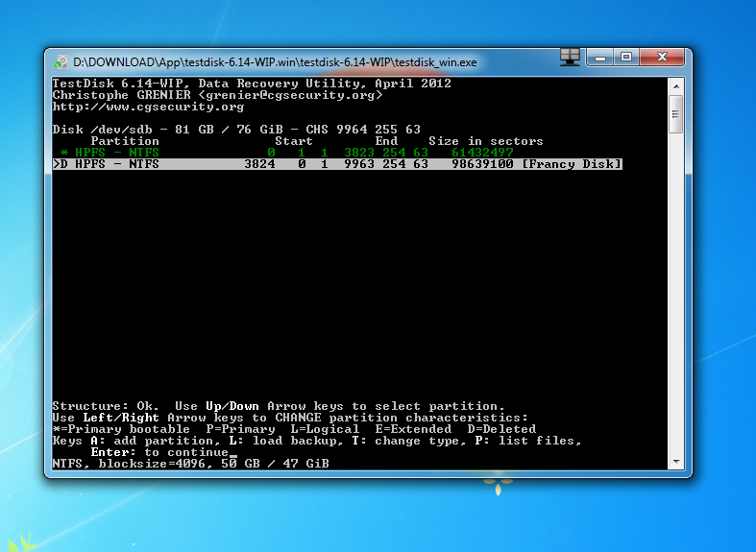Click the TestDisk console icon in title bar

pyautogui.click(x=61, y=62)
